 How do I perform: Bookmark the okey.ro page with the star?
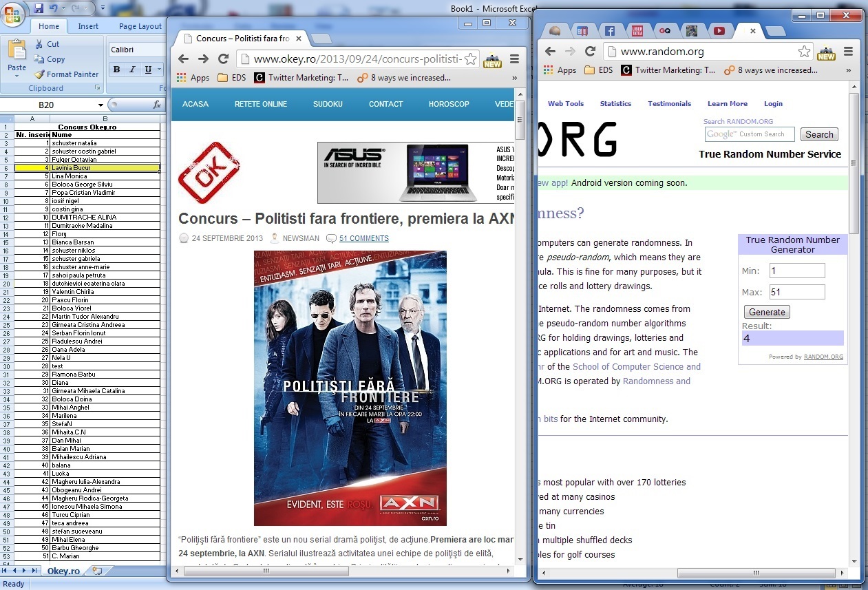pos(470,59)
